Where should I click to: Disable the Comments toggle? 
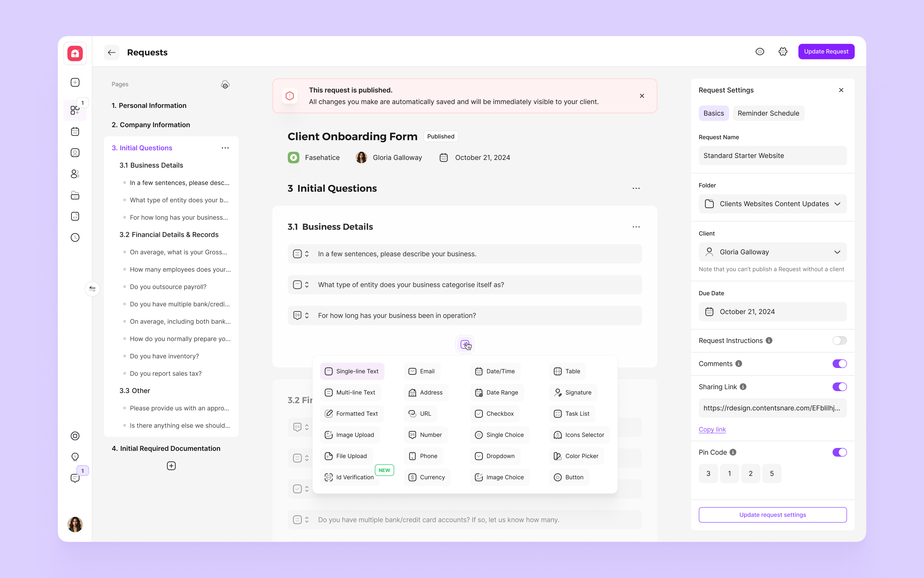[x=840, y=363]
